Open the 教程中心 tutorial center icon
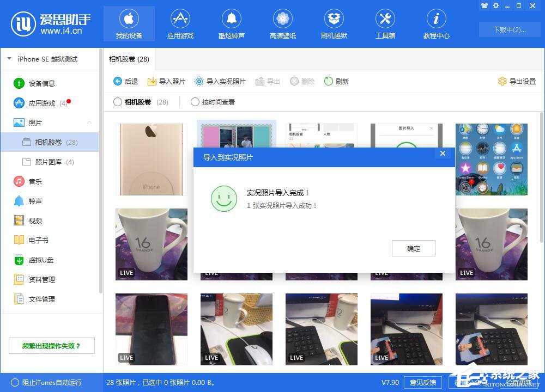Viewport: 545px width, 392px height. (x=436, y=23)
